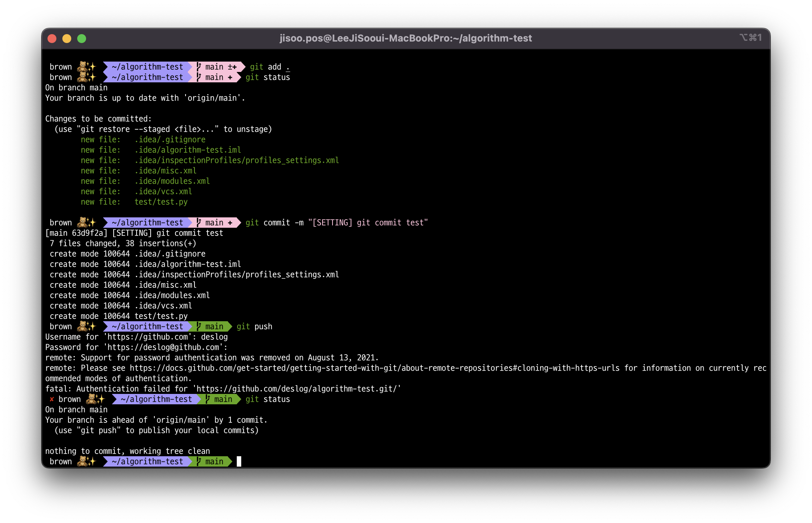Click the branch icon on the git push prompt
The width and height of the screenshot is (812, 523).
199,326
